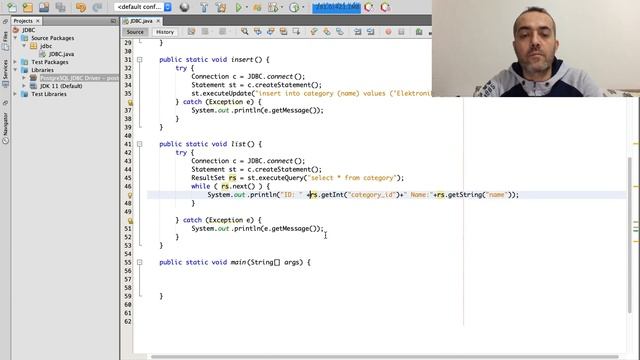Click the garbage collection icon beside memory bar

click(369, 7)
